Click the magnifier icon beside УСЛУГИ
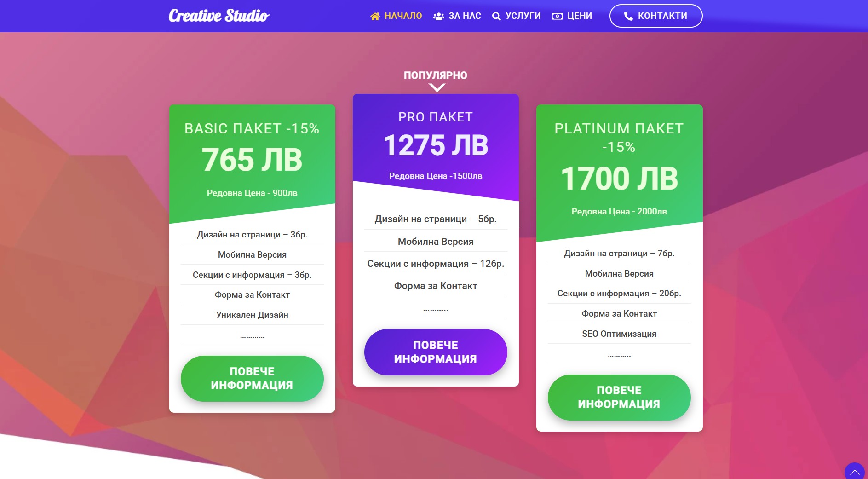868x479 pixels. pyautogui.click(x=496, y=17)
